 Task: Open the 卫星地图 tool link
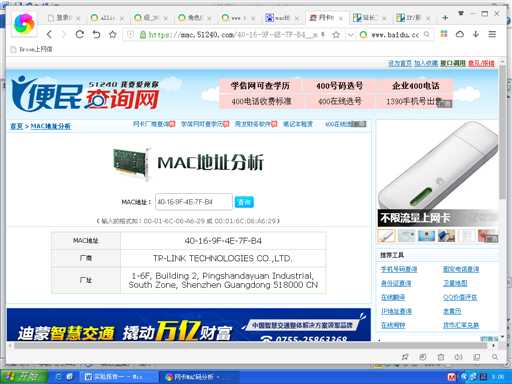[x=455, y=283]
